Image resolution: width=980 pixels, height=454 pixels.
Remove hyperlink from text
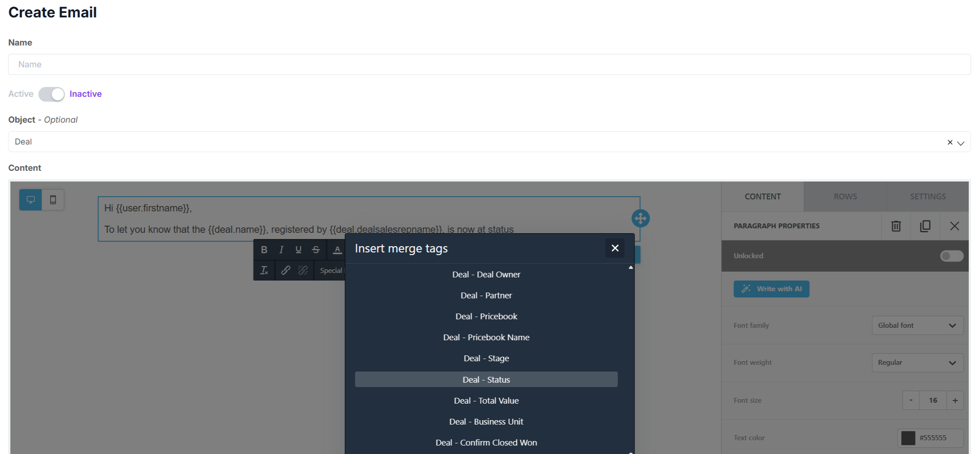[x=303, y=270]
